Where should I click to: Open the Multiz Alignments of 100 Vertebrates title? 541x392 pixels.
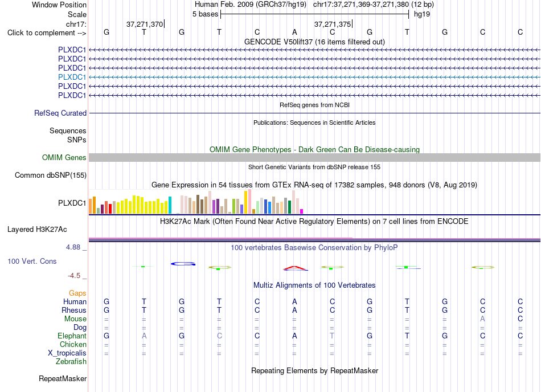coord(314,285)
